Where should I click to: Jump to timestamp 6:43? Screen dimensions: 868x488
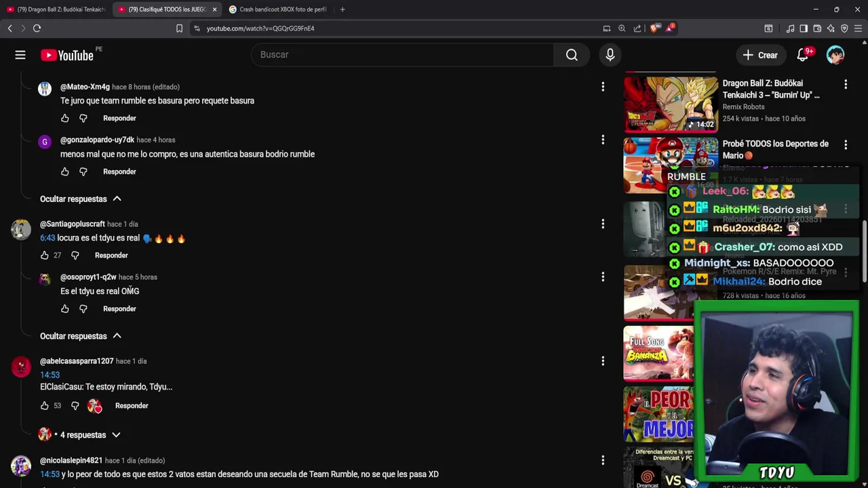coord(47,238)
